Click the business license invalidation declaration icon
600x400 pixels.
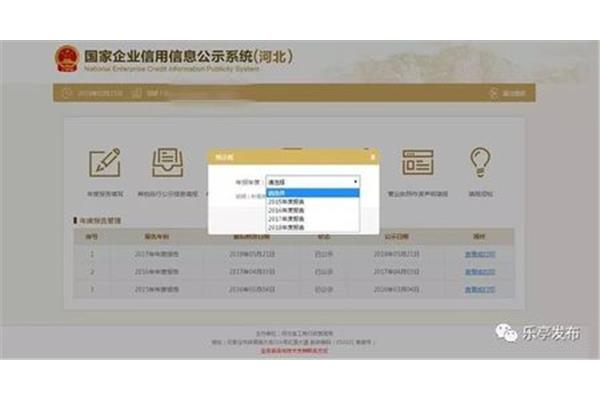click(417, 162)
